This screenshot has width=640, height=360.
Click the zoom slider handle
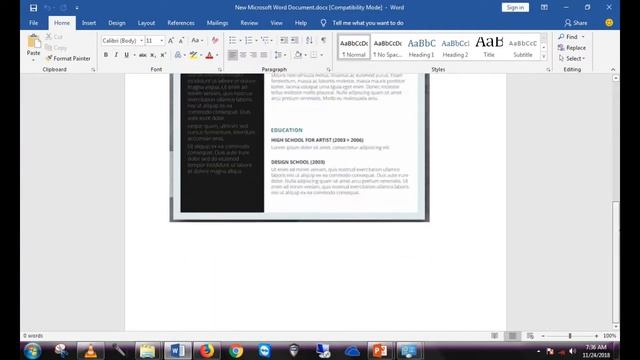(x=570, y=336)
